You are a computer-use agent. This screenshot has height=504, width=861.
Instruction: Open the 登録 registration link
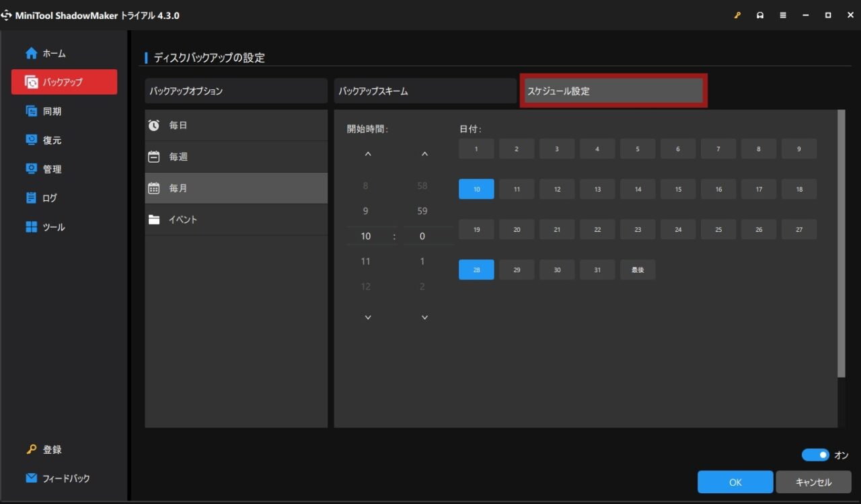[52, 450]
